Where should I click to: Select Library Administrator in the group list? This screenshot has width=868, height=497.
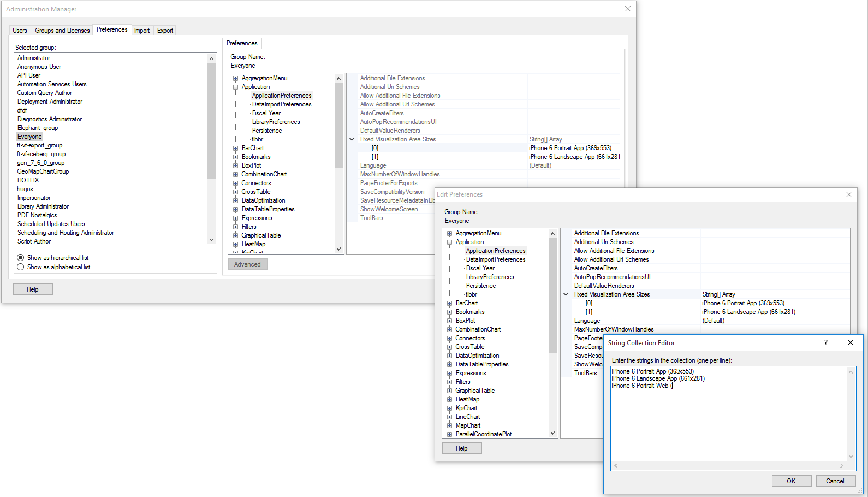[x=43, y=206]
